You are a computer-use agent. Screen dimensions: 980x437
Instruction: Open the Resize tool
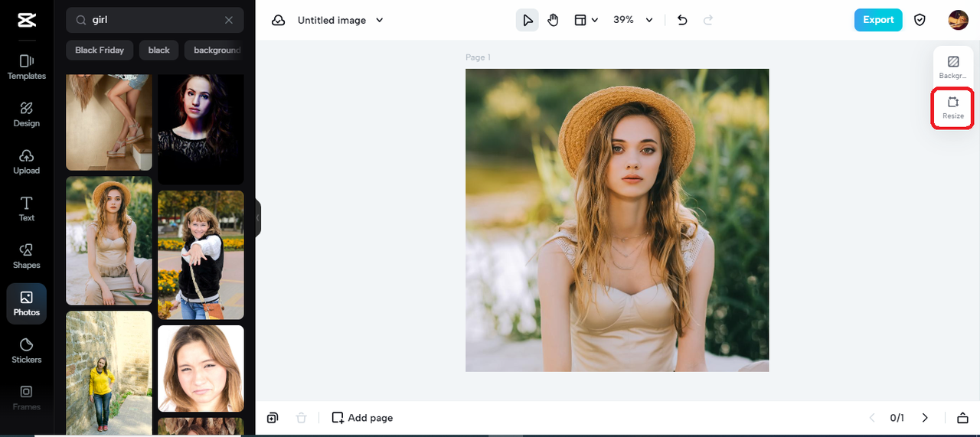coord(953,108)
